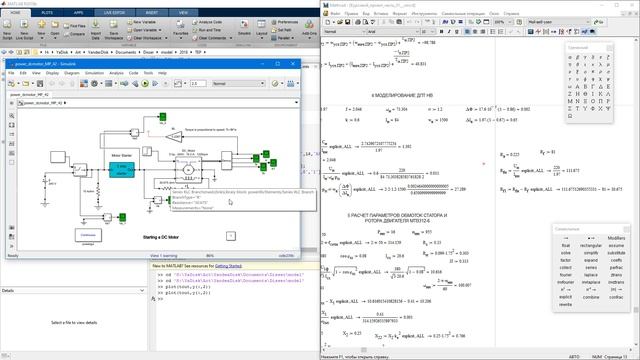Toggle Italic in Mathcad formatting bar
The image size is (640, 360).
[x=449, y=31]
